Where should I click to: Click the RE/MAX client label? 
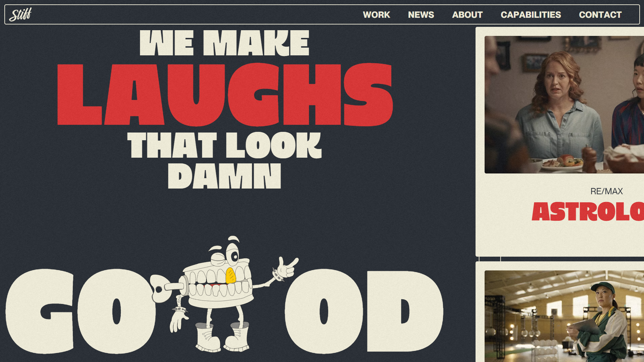click(606, 191)
